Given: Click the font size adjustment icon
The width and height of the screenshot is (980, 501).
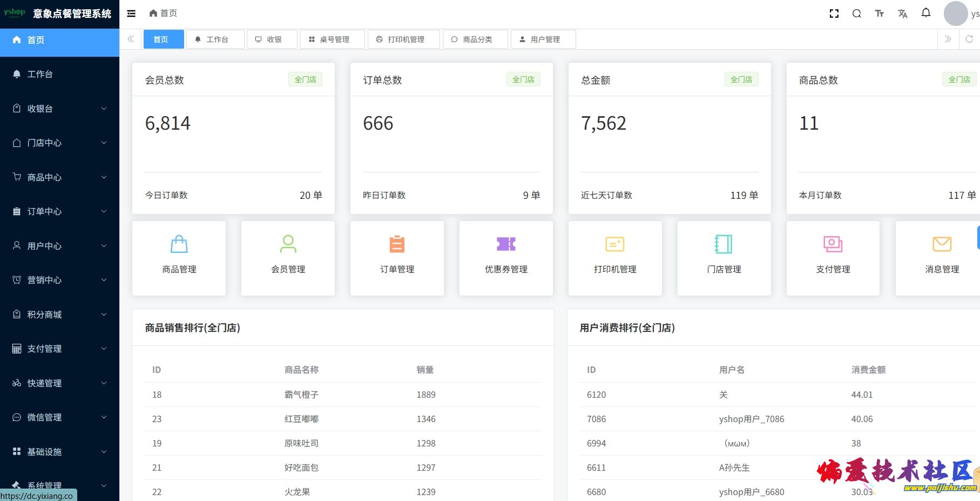Looking at the screenshot, I should click(x=879, y=14).
